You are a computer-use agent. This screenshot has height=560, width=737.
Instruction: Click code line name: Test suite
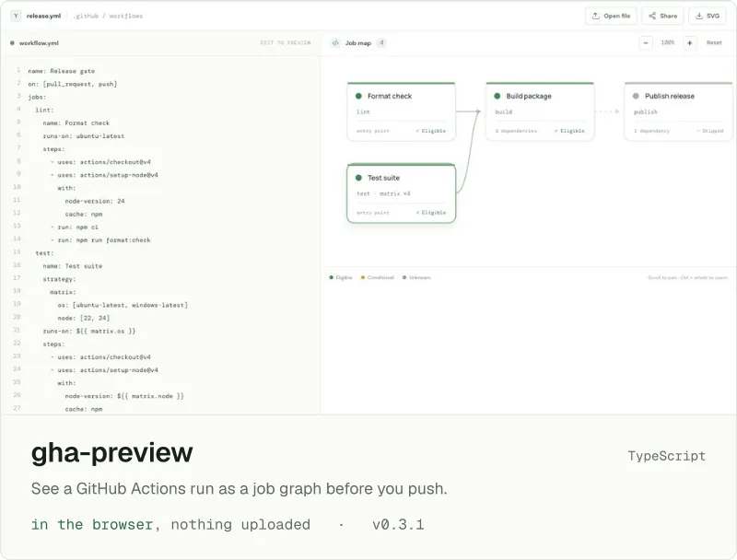pos(73,266)
